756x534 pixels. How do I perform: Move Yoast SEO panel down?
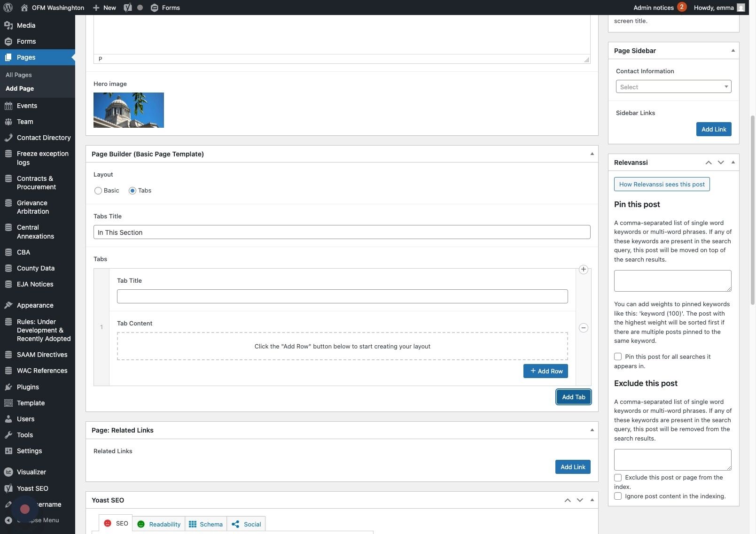pyautogui.click(x=580, y=500)
